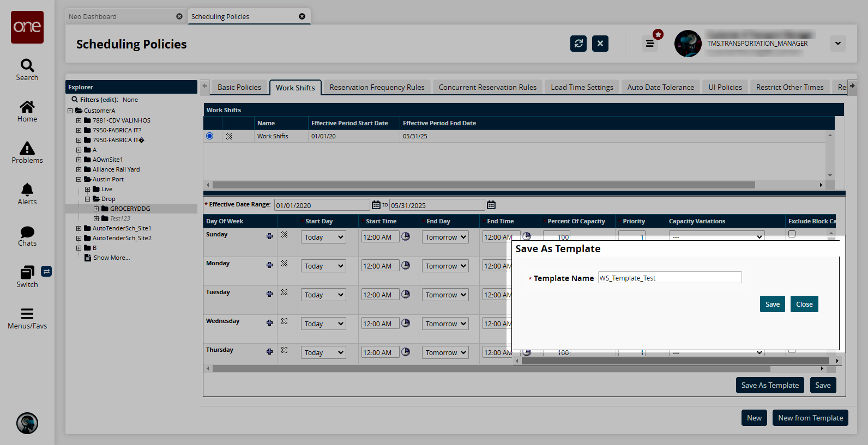Click the plus icon in the Sunday row

tap(269, 236)
